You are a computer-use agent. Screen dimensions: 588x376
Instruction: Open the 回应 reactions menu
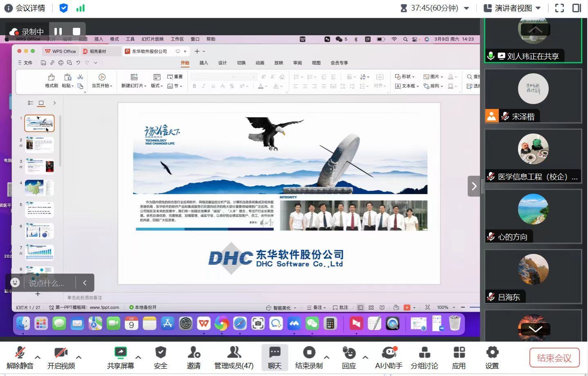pyautogui.click(x=349, y=353)
